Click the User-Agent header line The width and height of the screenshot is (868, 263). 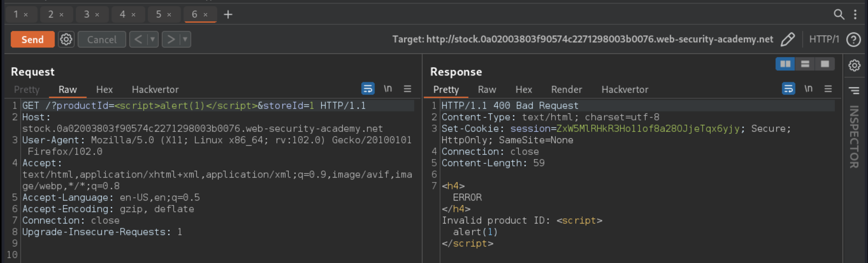217,146
